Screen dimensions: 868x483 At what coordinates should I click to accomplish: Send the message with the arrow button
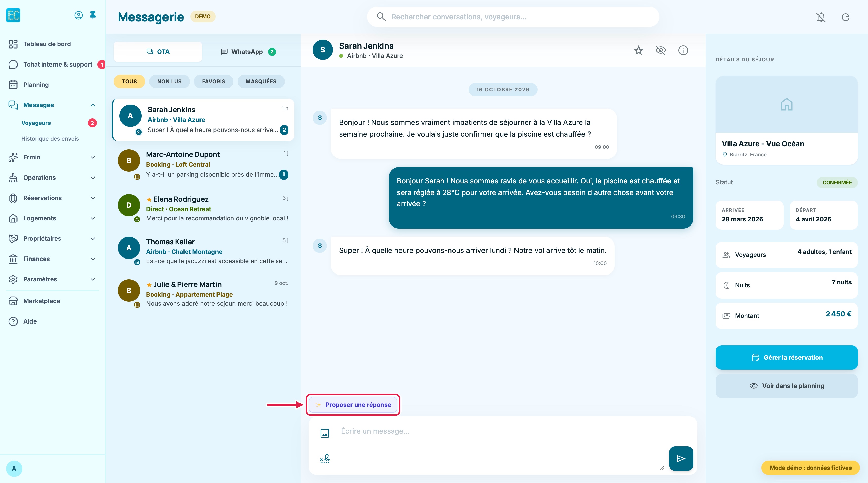tap(681, 458)
